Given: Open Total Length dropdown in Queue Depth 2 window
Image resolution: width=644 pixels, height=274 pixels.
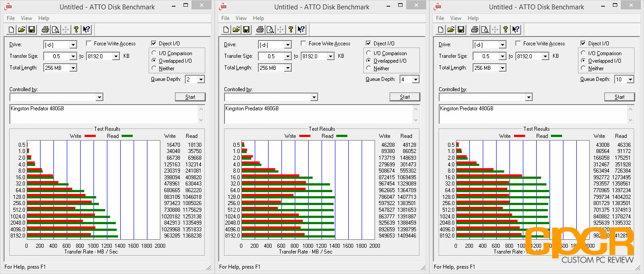Looking at the screenshot, I should pyautogui.click(x=73, y=68).
